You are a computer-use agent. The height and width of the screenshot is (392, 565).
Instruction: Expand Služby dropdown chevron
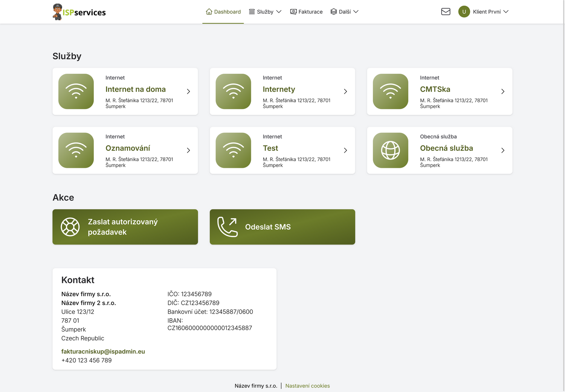279,12
